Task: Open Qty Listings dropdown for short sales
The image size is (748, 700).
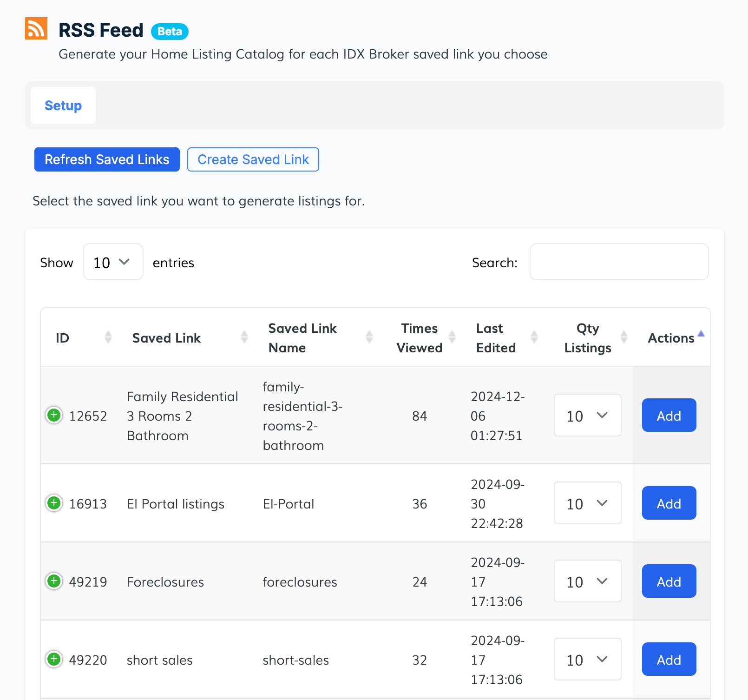Action: coord(587,660)
